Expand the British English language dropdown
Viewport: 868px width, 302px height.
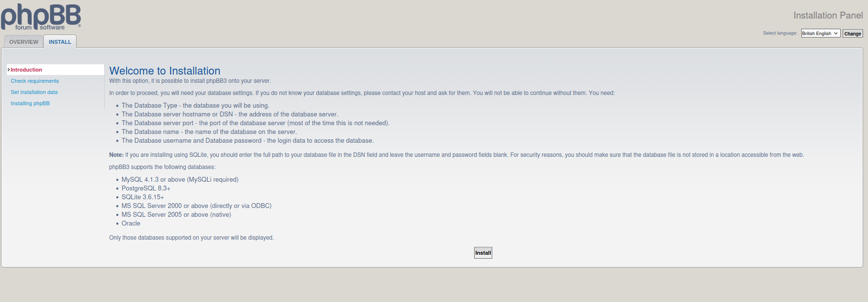click(x=820, y=34)
